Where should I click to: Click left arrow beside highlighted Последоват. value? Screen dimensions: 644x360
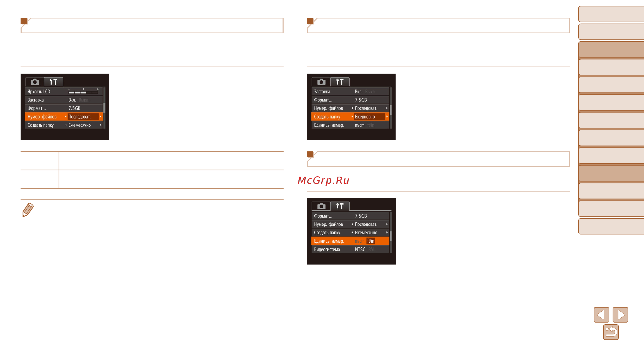click(66, 117)
